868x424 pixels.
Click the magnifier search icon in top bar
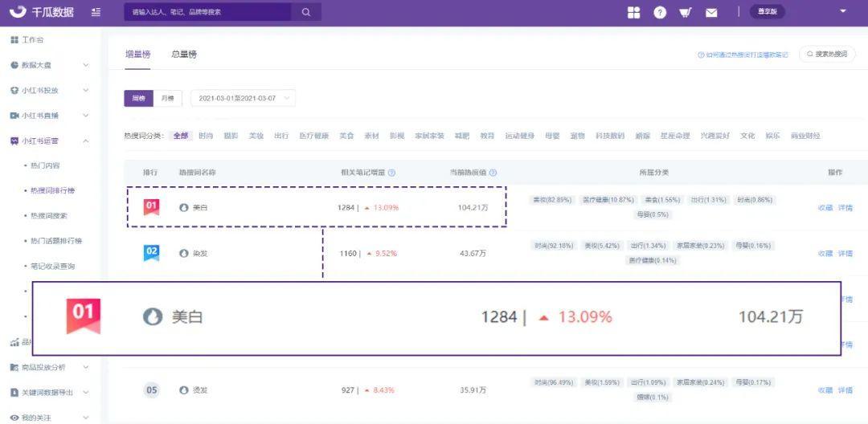306,12
